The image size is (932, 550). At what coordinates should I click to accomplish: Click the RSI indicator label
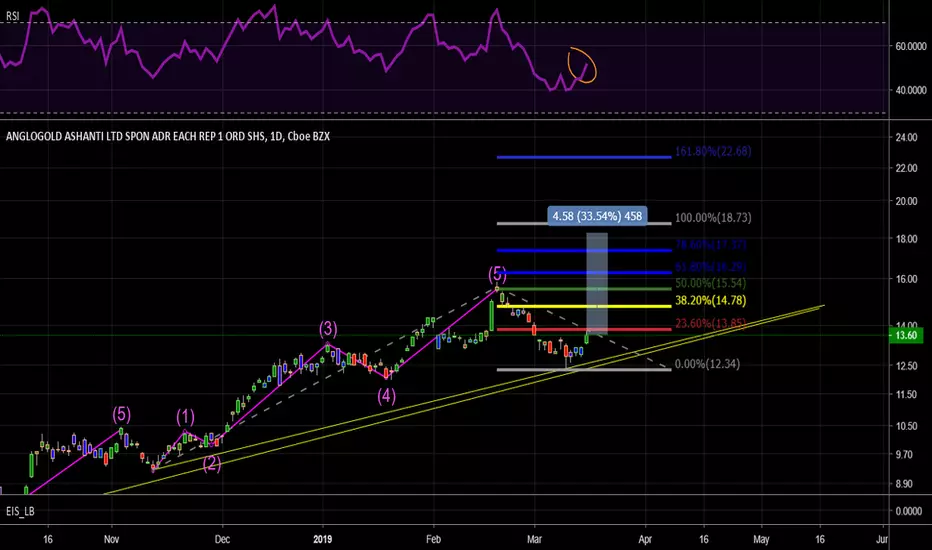pyautogui.click(x=12, y=16)
